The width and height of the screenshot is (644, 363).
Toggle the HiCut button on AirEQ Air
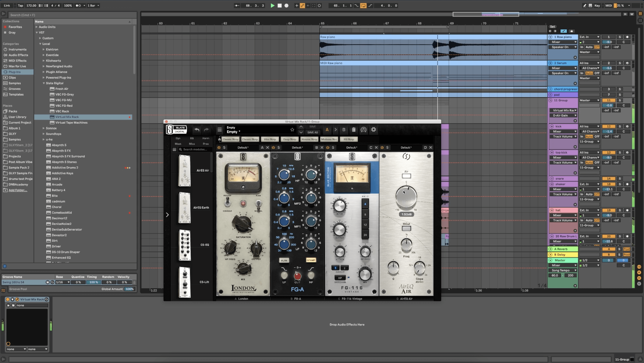point(406,228)
